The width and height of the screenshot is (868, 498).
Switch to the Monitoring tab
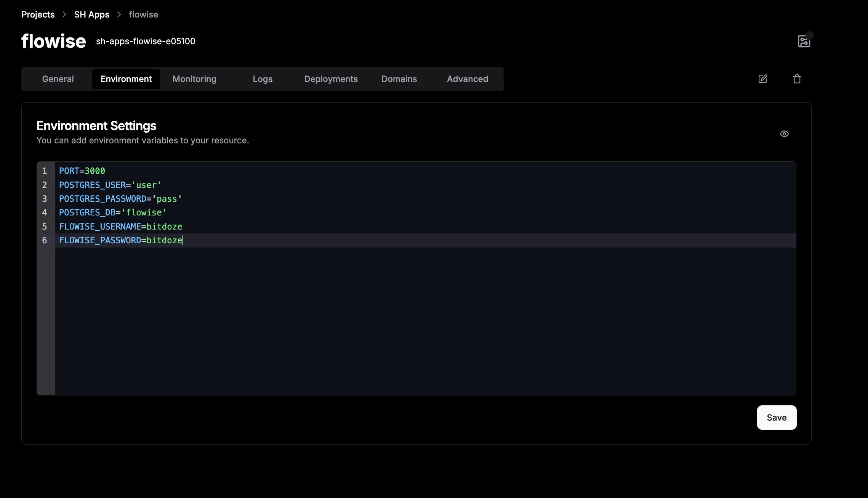click(x=194, y=79)
